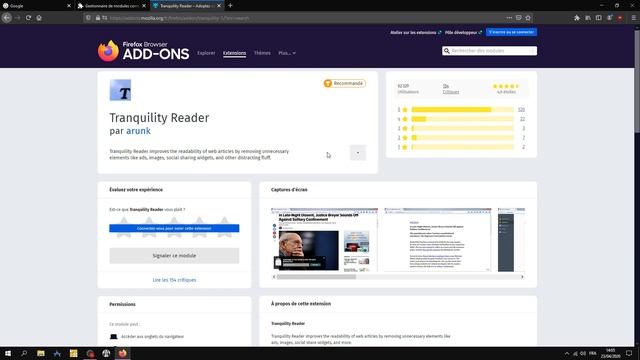Click the red extension icon in toolbar
Image resolution: width=640 pixels, height=360 pixels.
point(620,18)
